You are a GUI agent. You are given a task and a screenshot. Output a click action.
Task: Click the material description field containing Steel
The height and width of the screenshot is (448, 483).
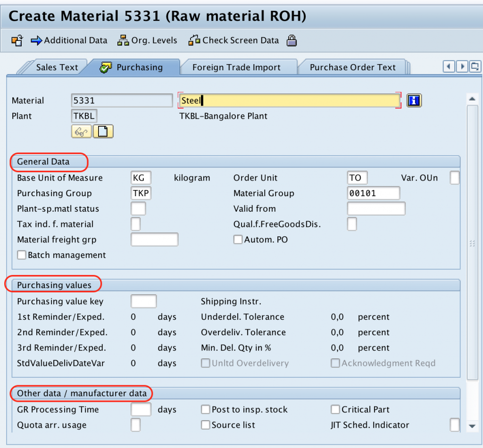288,100
